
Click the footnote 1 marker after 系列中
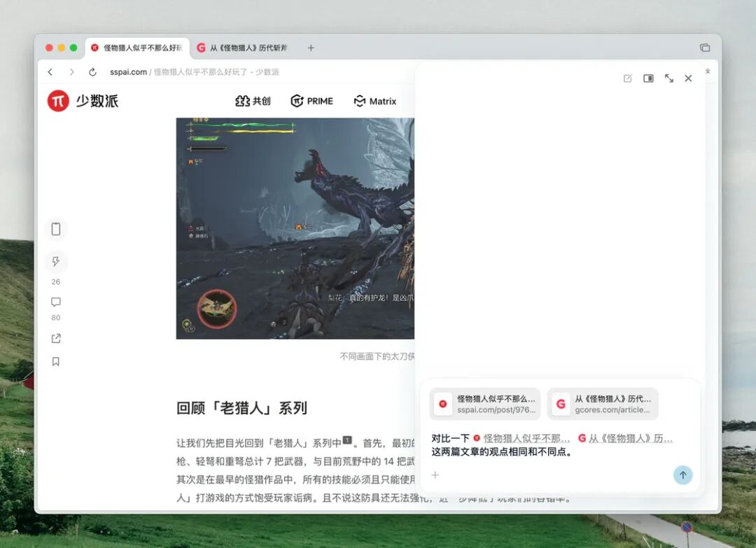347,440
